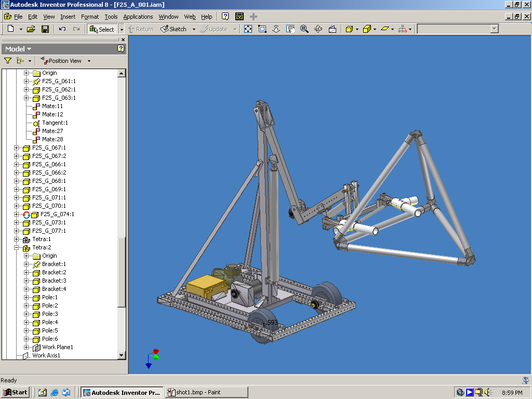This screenshot has width=532, height=399.
Task: Select the F25_G_077:1 part
Action: 49,231
